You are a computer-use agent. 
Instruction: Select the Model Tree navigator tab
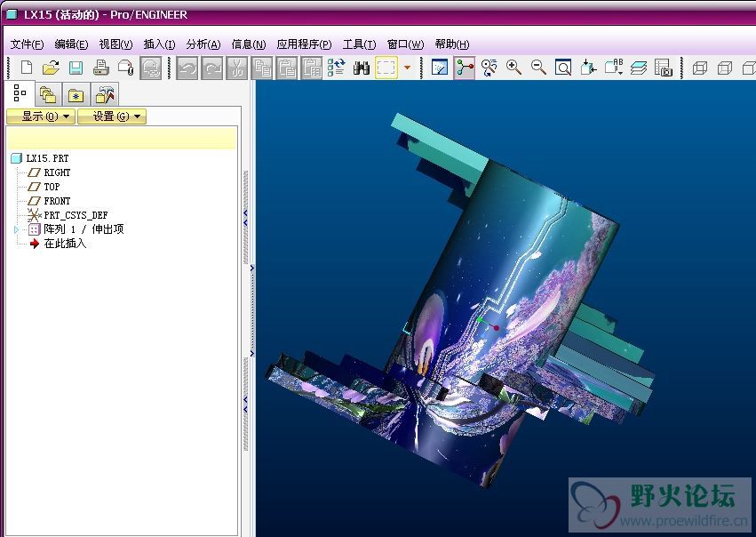click(x=20, y=93)
